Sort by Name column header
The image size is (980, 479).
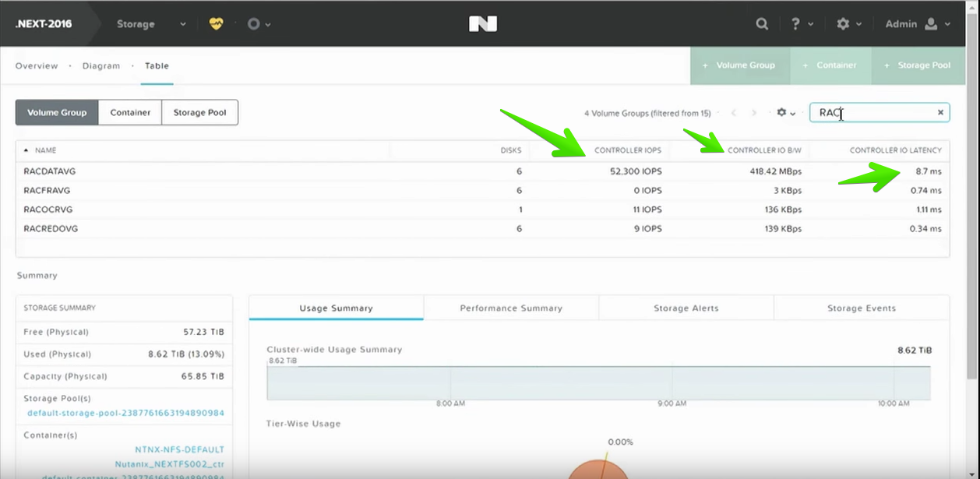[45, 150]
